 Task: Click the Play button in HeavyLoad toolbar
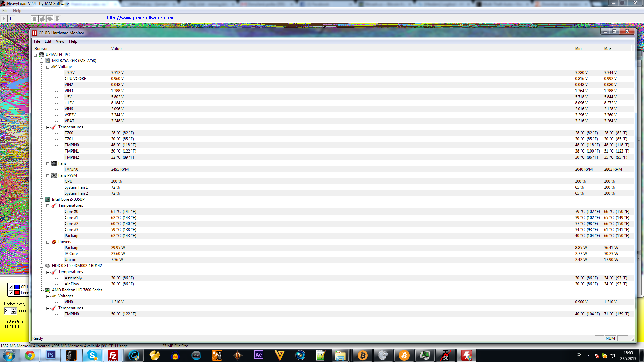pyautogui.click(x=4, y=19)
